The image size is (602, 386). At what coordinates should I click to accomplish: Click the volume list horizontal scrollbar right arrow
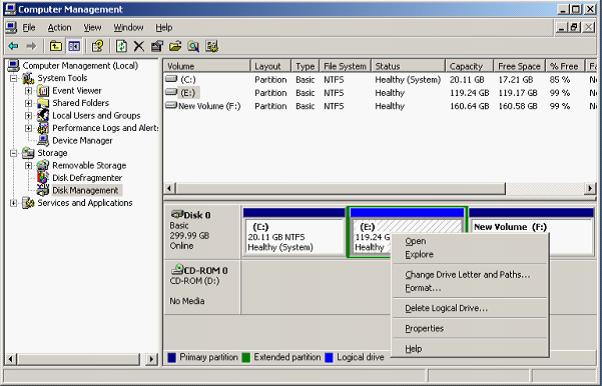click(x=590, y=189)
